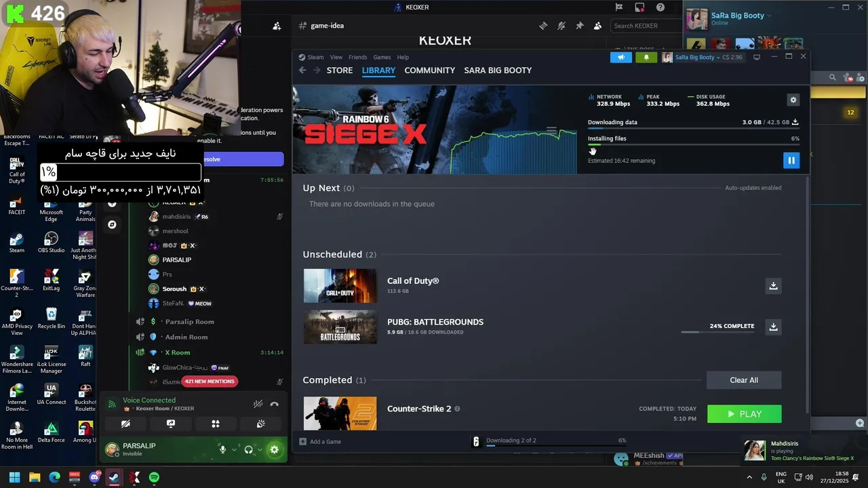The height and width of the screenshot is (488, 868).
Task: Open Spotify from the taskbar
Action: point(154,477)
